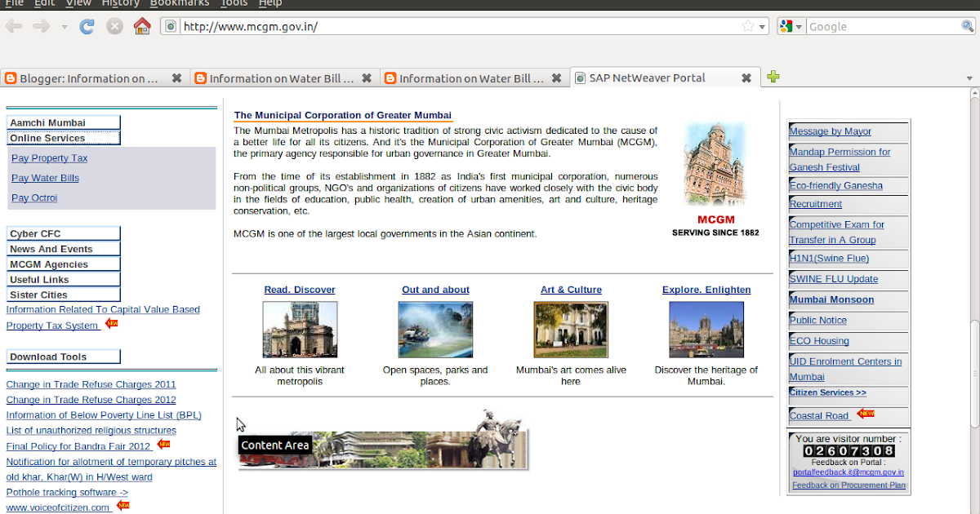Stop loading with the stop icon

pyautogui.click(x=114, y=26)
